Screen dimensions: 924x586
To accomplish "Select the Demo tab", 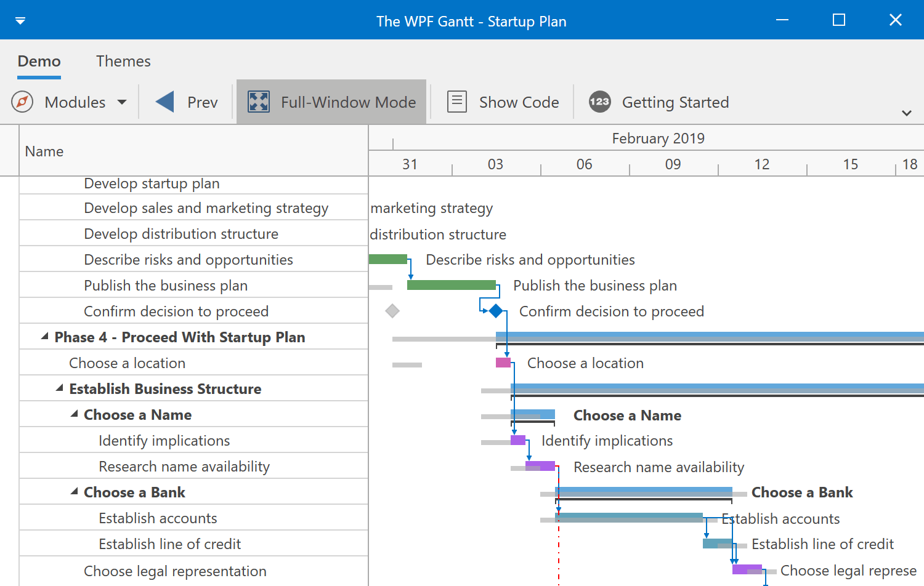I will [39, 61].
